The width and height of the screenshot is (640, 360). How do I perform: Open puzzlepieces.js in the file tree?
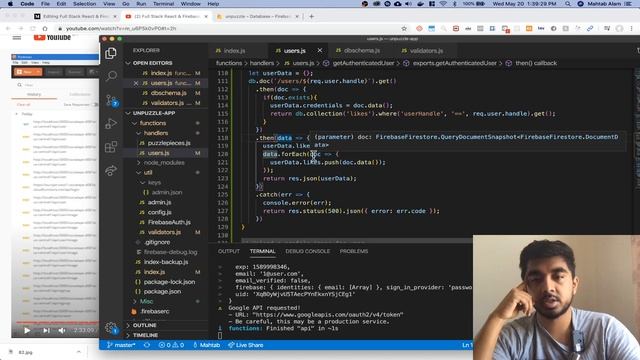(x=169, y=143)
